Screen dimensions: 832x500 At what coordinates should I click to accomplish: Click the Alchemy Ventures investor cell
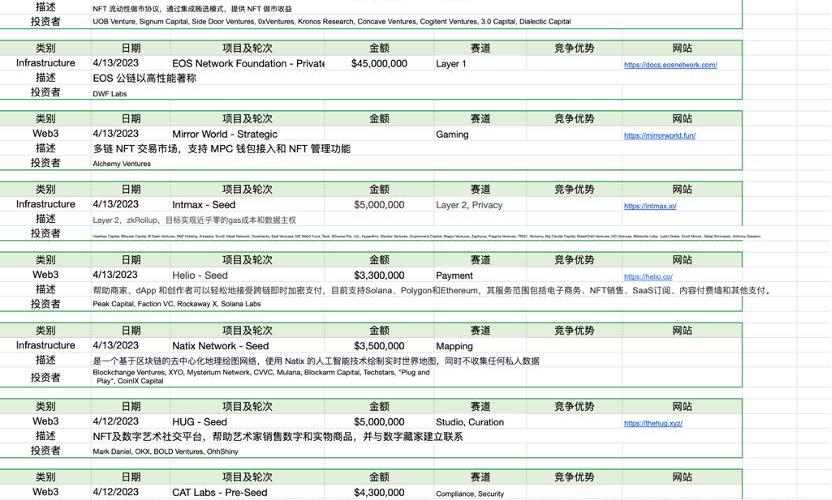click(x=121, y=163)
